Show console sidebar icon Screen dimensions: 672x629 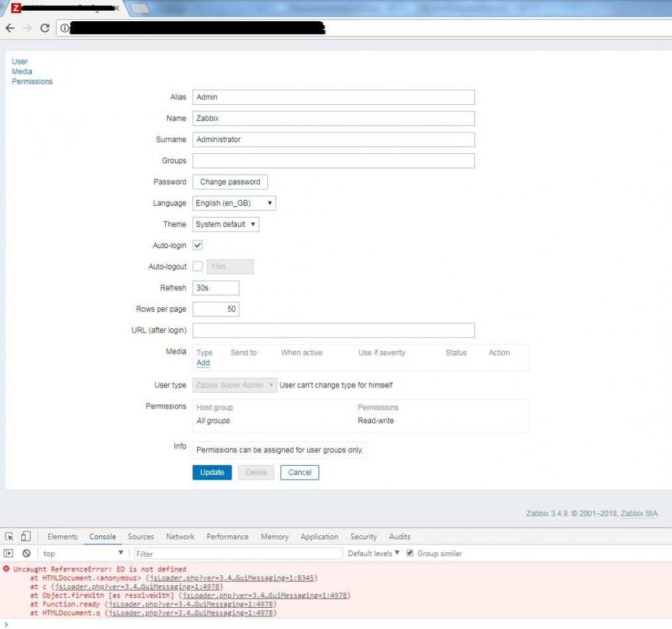tap(9, 553)
